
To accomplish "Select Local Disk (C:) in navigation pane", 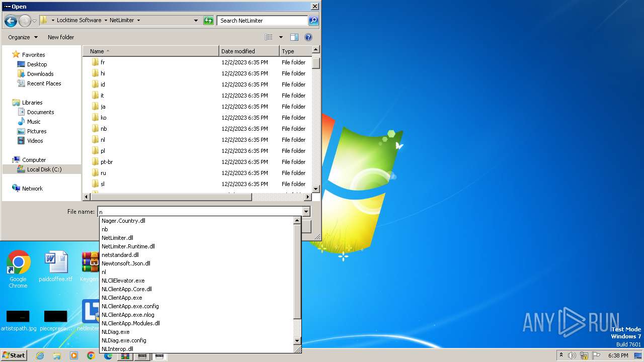I will tap(44, 169).
